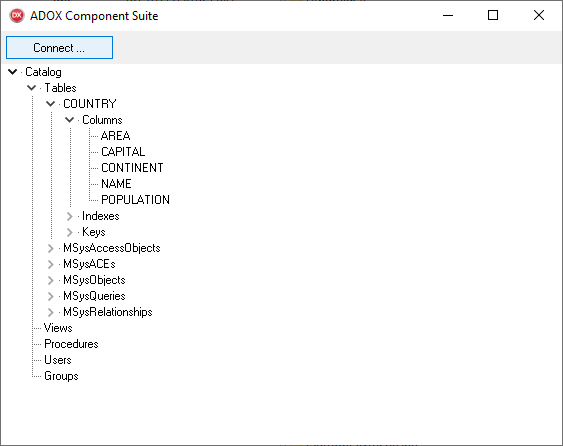Select the MSysAccessObjects label
Viewport: 563px width, 446px height.
[x=112, y=248]
